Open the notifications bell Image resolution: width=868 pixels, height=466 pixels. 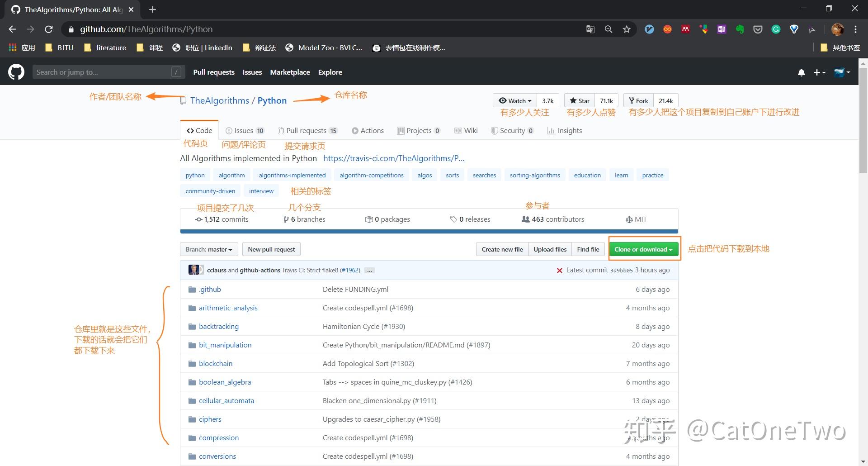[x=801, y=72]
